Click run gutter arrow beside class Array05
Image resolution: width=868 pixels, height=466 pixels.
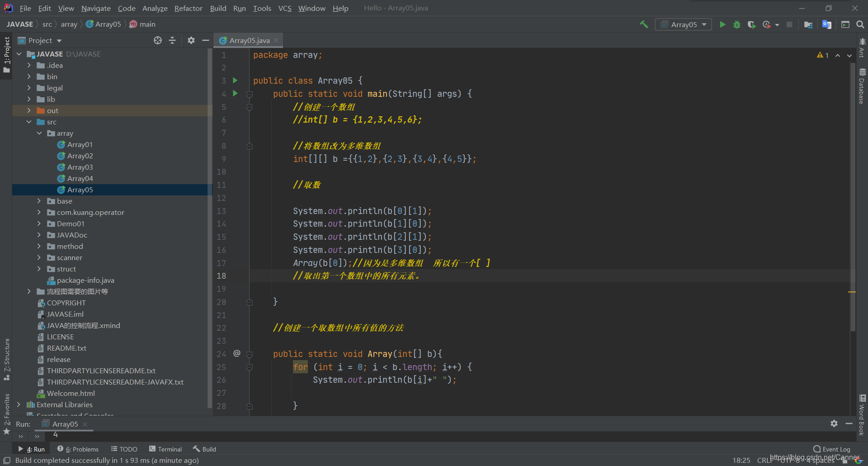(x=235, y=81)
